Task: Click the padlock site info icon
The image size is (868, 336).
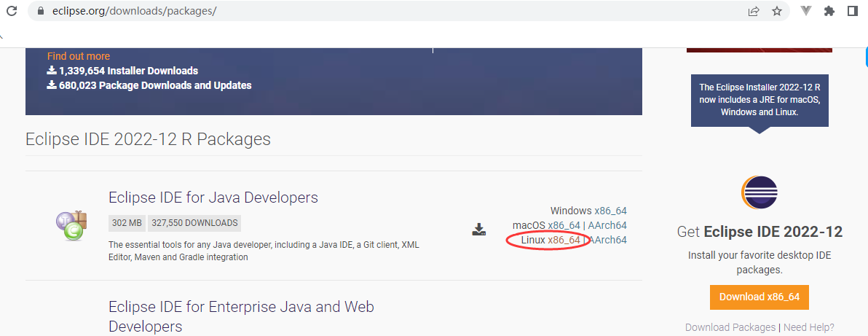Action: [x=40, y=11]
